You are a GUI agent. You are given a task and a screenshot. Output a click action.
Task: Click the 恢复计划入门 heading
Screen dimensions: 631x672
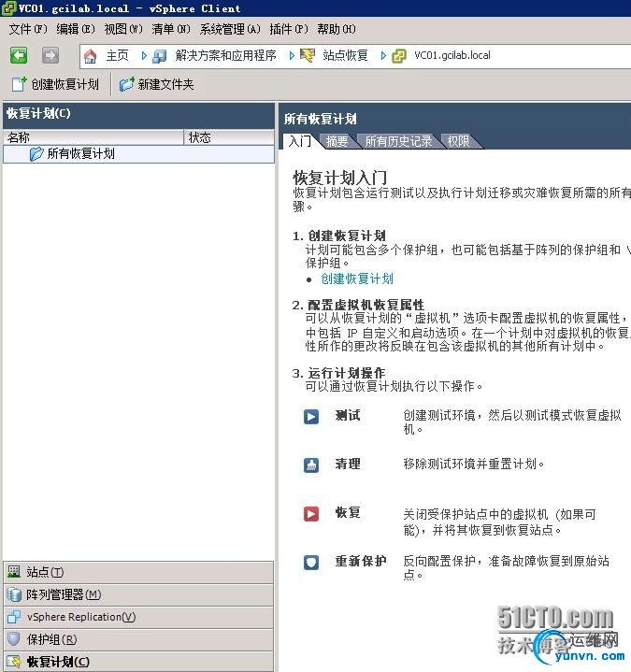(x=340, y=177)
